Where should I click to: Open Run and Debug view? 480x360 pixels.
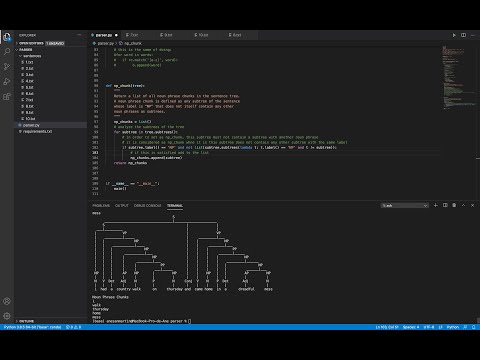tap(7, 81)
